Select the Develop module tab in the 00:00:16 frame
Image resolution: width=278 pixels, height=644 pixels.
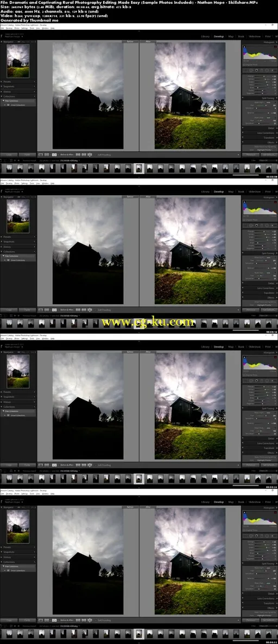219,191
